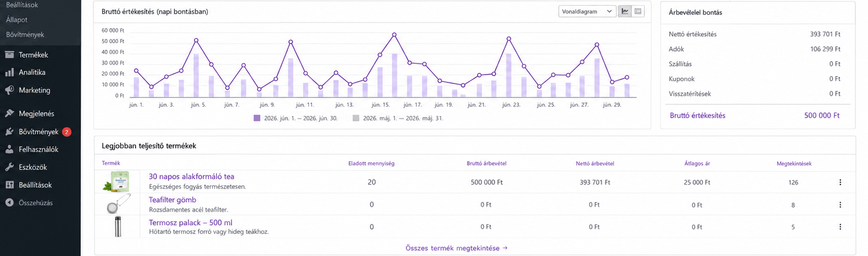
Task: Click the Marketing megaphone icon
Action: [x=9, y=90]
